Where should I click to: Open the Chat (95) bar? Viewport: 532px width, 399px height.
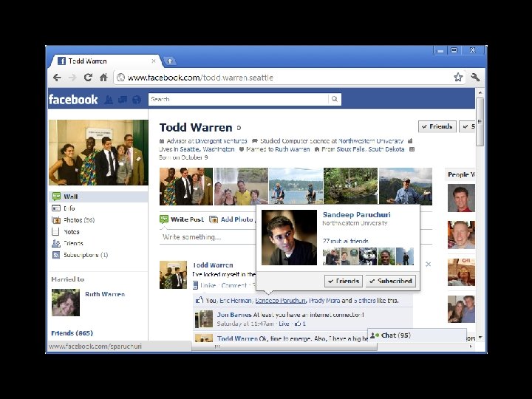417,335
